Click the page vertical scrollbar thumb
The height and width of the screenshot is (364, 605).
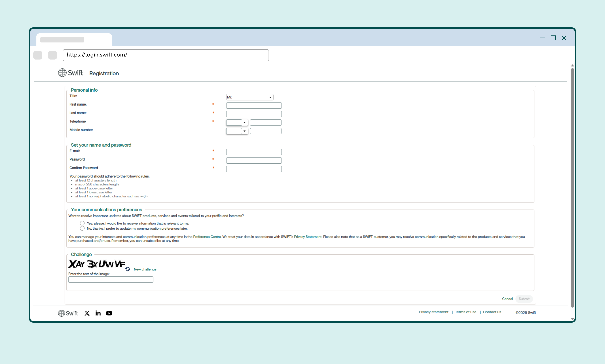pyautogui.click(x=572, y=188)
